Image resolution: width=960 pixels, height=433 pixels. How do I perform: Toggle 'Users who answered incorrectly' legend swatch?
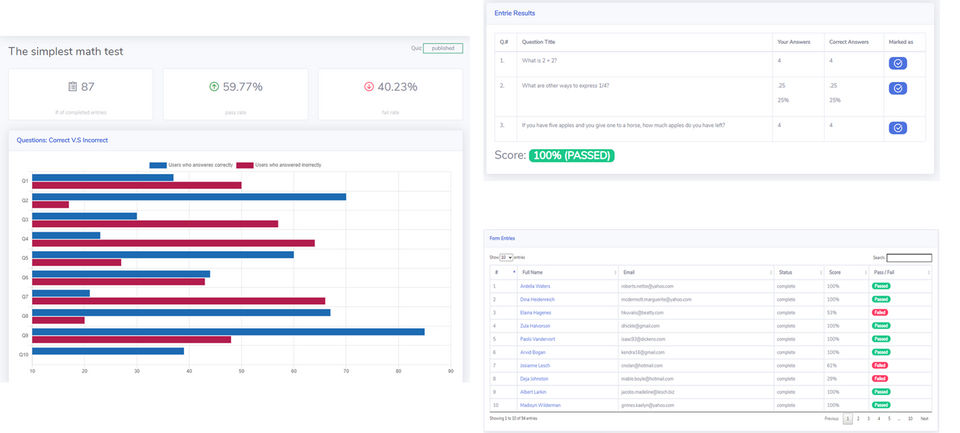[x=245, y=165]
